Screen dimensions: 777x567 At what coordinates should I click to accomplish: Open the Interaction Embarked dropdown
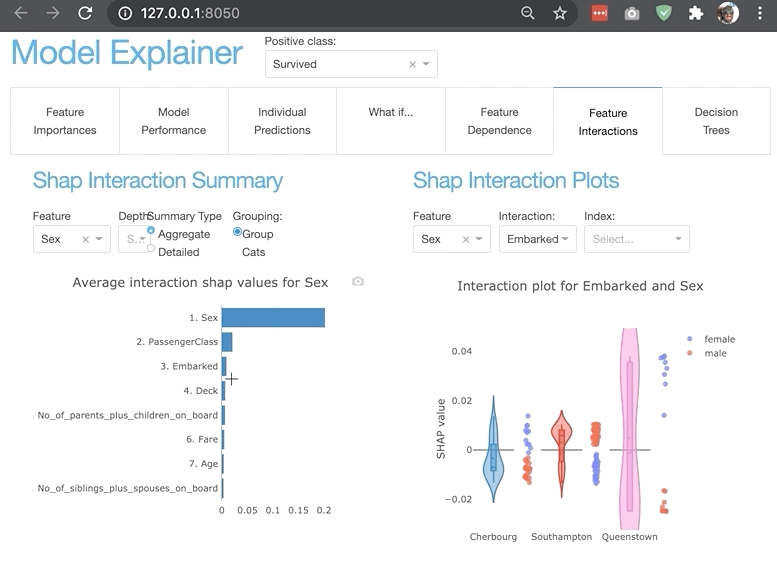[x=537, y=239]
